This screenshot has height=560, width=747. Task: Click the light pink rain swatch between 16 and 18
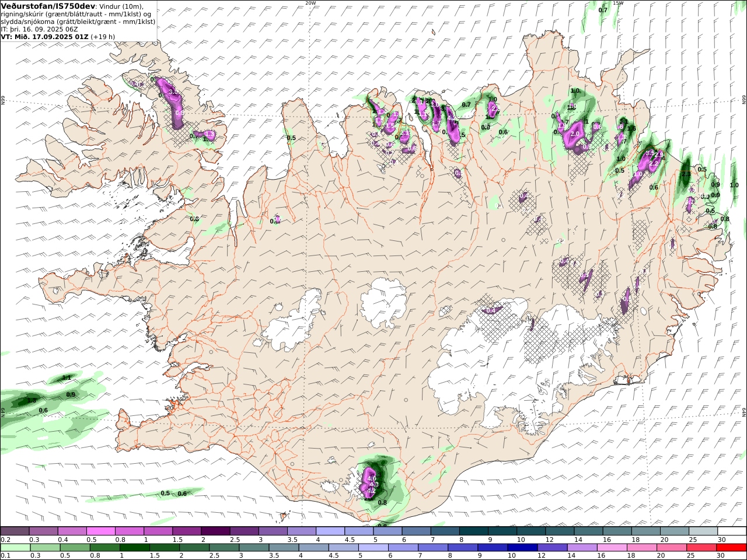612,548
